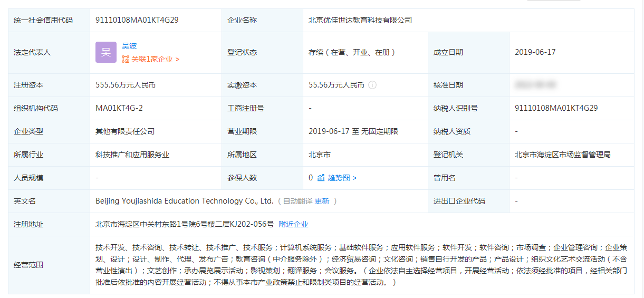Image resolution: width=644 pixels, height=298 pixels.
Task: Click establishment date 2019-06-17
Action: 535,52
